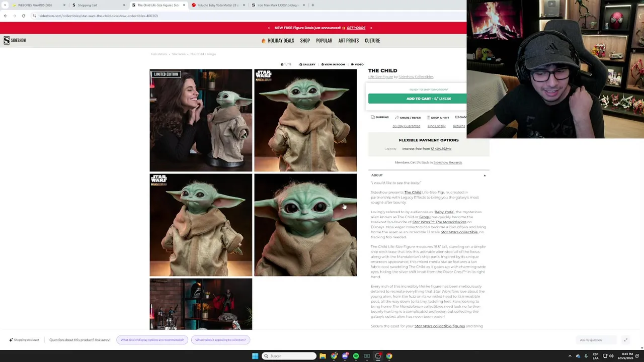This screenshot has width=644, height=362.
Task: Open The Child link in description
Action: (413, 192)
